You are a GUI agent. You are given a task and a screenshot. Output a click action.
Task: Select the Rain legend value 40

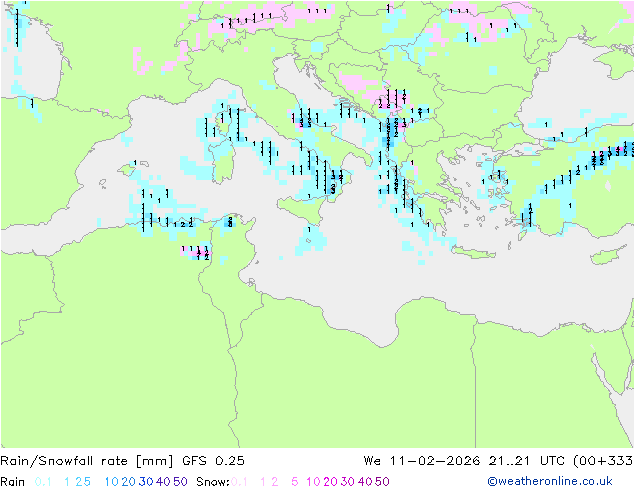click(x=163, y=482)
